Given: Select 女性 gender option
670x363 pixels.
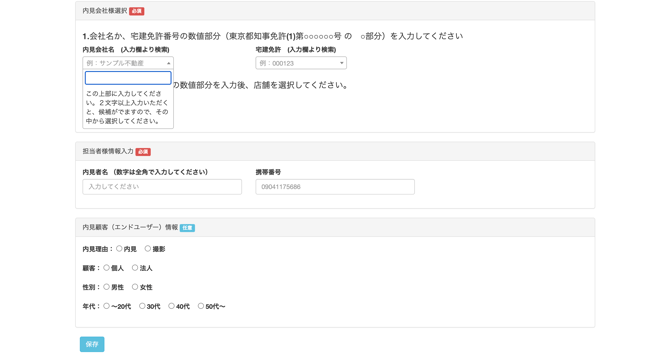Looking at the screenshot, I should [135, 287].
